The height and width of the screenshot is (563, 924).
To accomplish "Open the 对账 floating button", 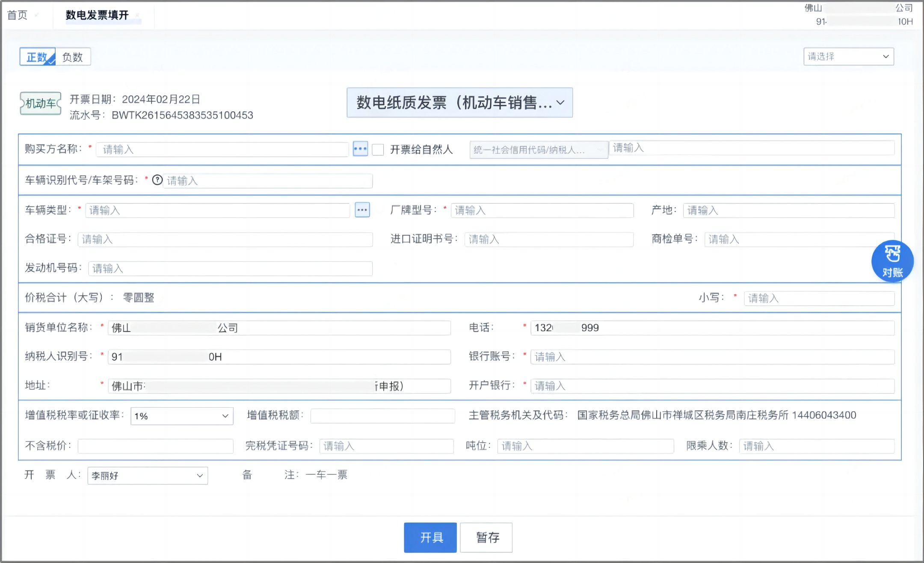I will (x=892, y=261).
